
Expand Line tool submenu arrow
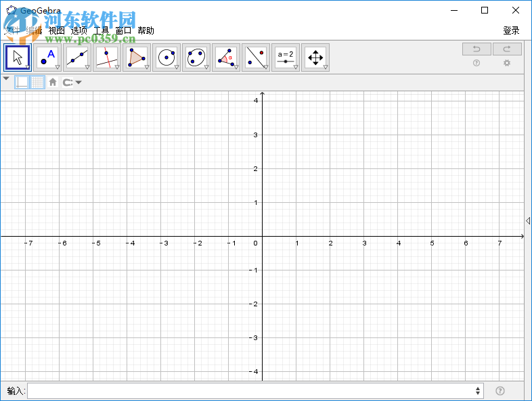[x=87, y=67]
